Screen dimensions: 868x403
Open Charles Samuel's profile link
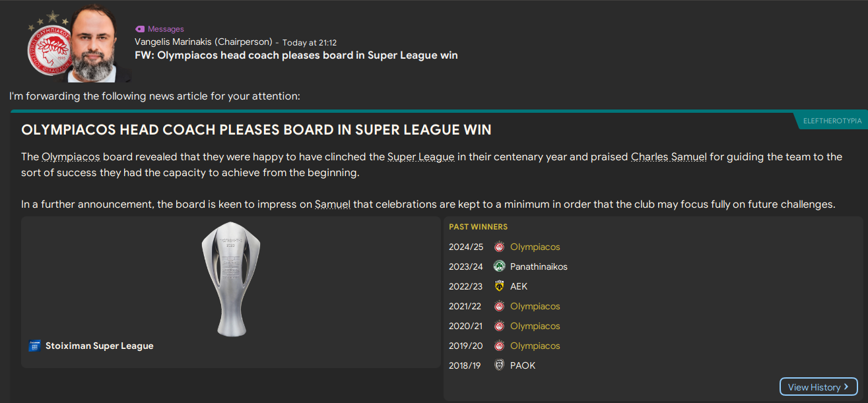(x=669, y=157)
